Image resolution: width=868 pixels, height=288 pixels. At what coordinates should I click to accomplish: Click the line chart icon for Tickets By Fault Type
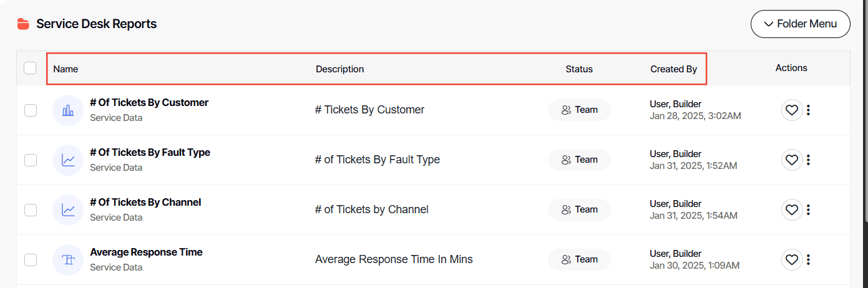tap(68, 160)
